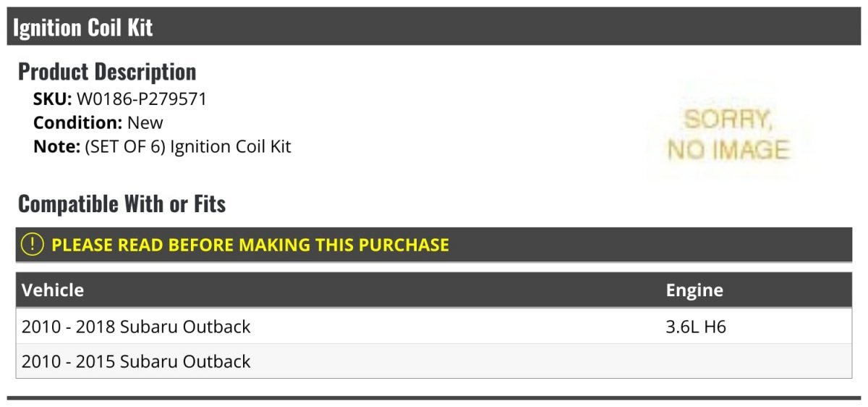
Task: Select the 2010 - 2015 Subaru Outback row
Action: point(434,361)
